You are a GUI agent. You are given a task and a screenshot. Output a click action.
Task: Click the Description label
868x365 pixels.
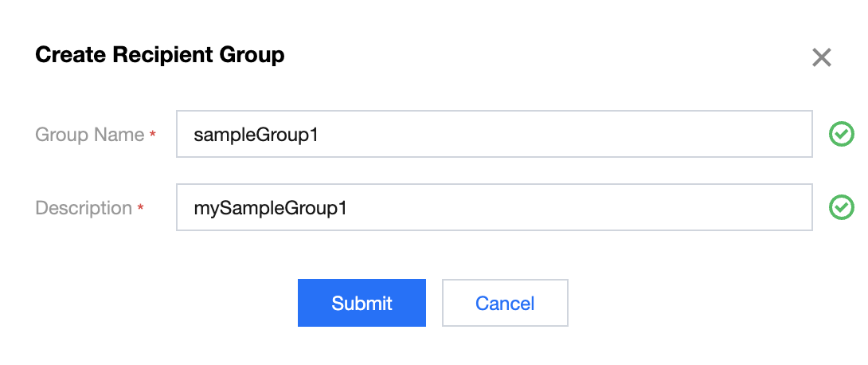point(84,208)
